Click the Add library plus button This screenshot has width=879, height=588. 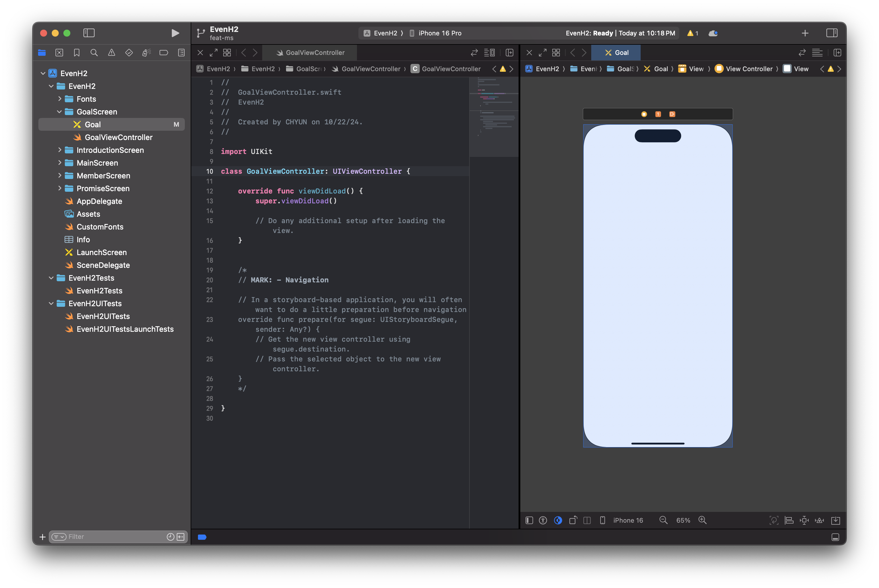(805, 33)
